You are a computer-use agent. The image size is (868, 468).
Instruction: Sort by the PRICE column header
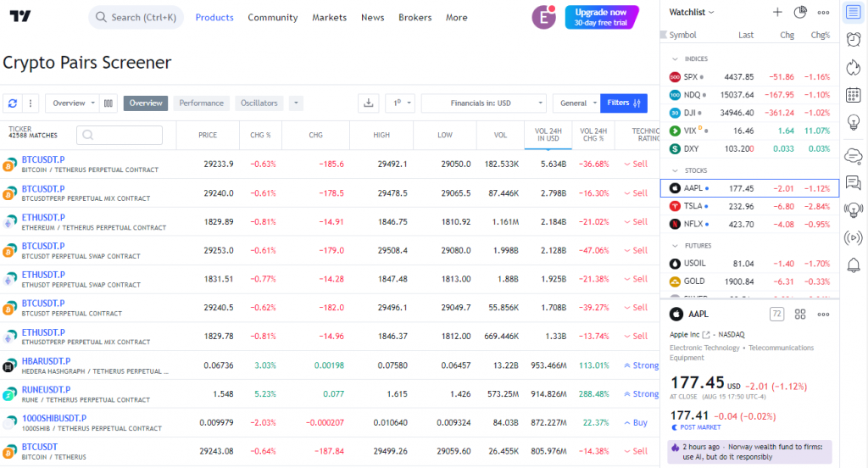[208, 135]
